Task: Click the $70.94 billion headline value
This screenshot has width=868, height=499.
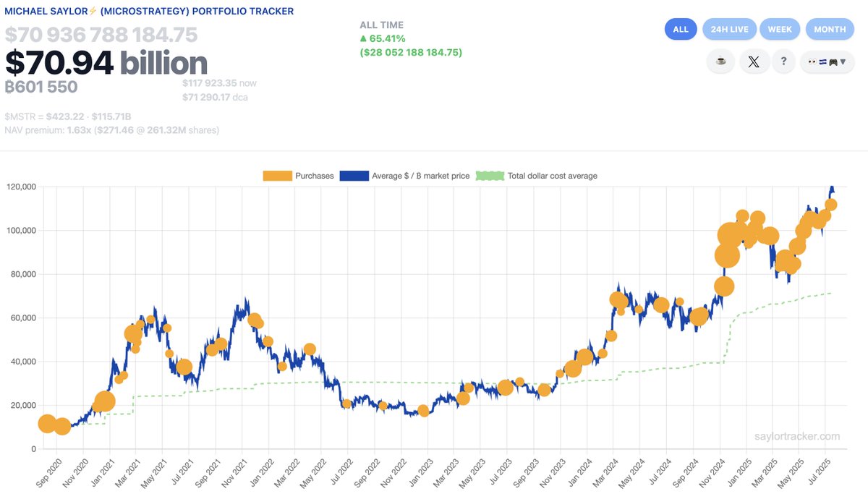Action: (x=106, y=64)
